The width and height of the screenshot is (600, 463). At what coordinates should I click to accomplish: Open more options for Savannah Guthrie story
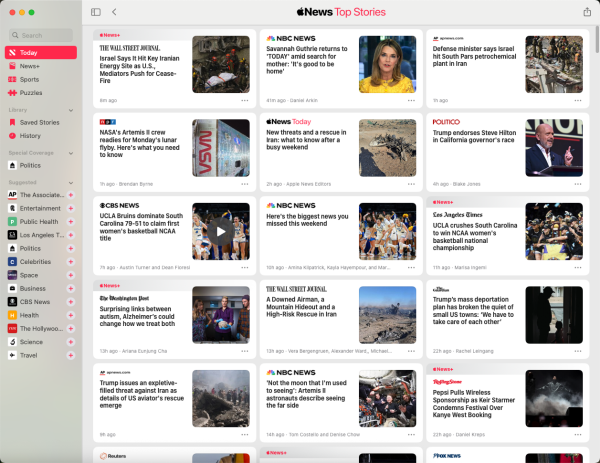click(411, 101)
